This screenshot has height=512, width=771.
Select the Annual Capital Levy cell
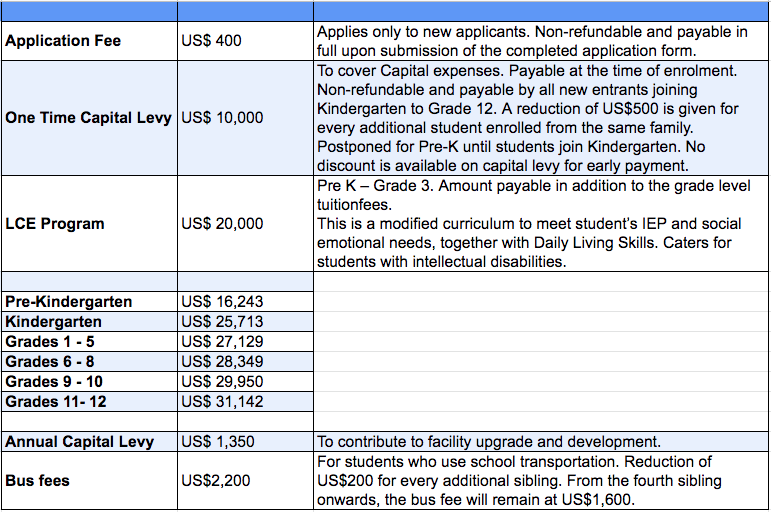tap(89, 442)
